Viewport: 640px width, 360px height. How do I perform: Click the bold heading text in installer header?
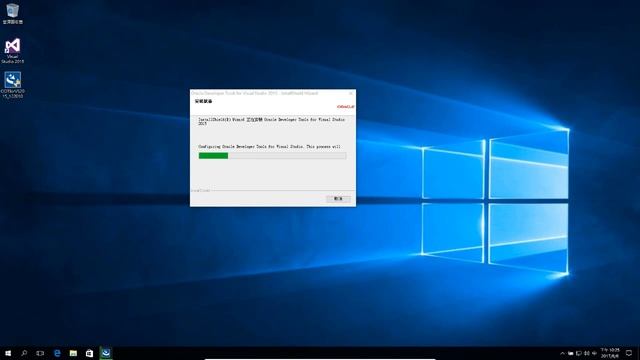click(x=203, y=101)
